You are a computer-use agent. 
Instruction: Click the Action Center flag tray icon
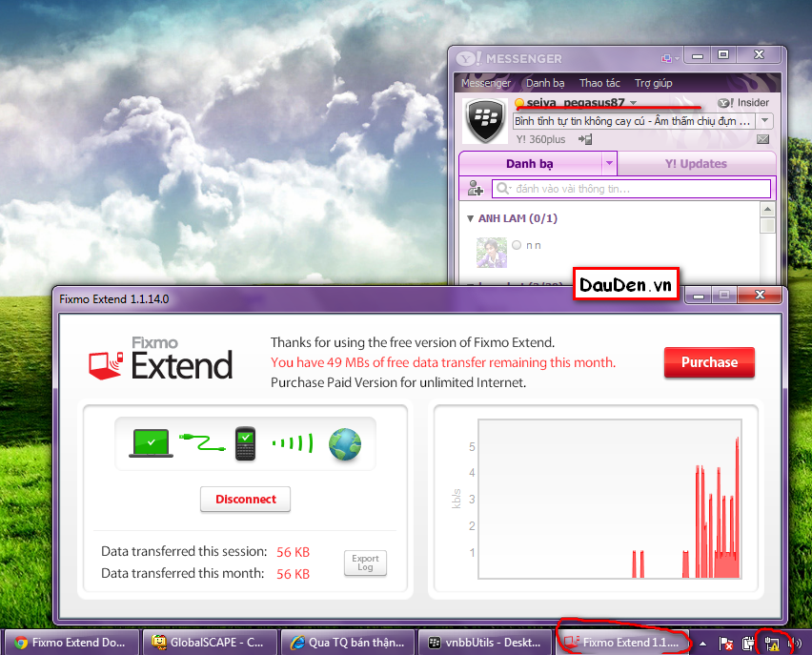click(726, 644)
